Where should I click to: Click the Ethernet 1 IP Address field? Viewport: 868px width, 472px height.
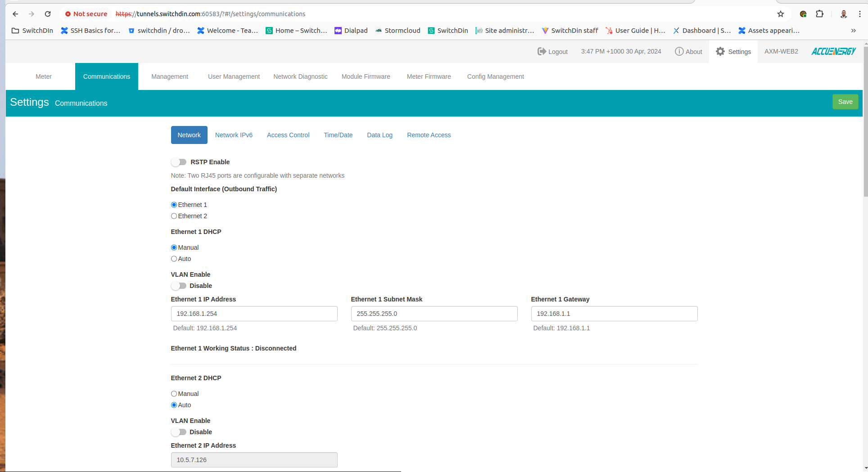(254, 314)
